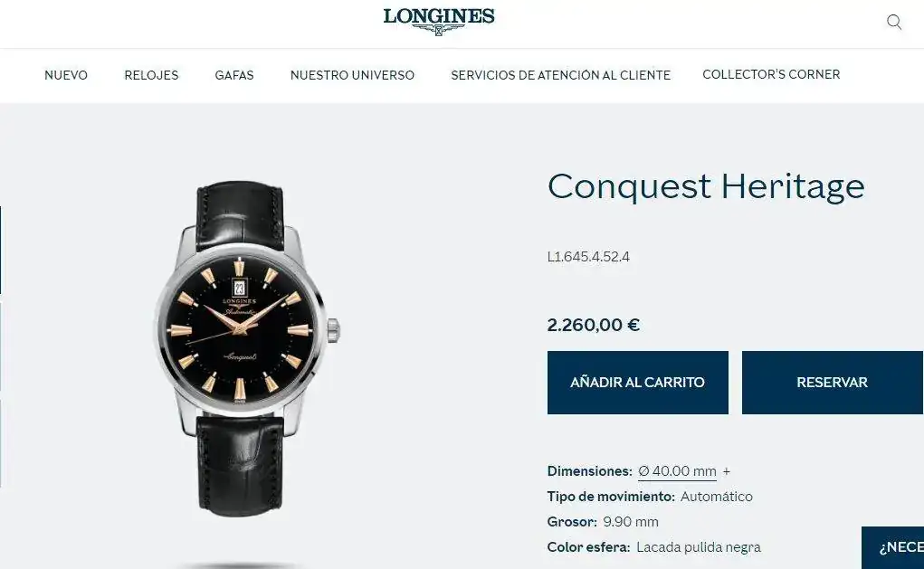Viewport: 924px width, 569px height.
Task: Click the search magnifier icon
Action: (894, 23)
